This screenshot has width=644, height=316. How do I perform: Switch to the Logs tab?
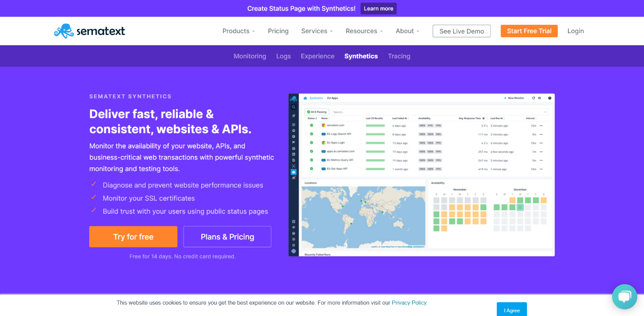point(283,56)
